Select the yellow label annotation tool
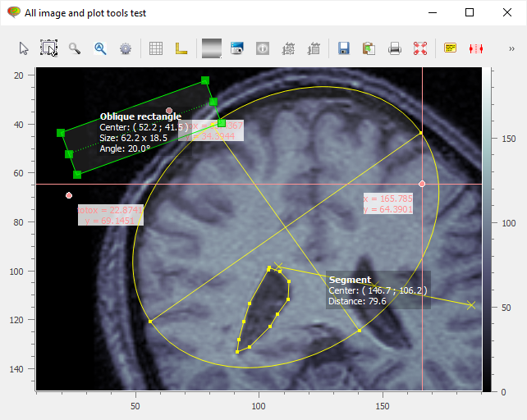Viewport: 527px width, 420px height. (x=450, y=48)
